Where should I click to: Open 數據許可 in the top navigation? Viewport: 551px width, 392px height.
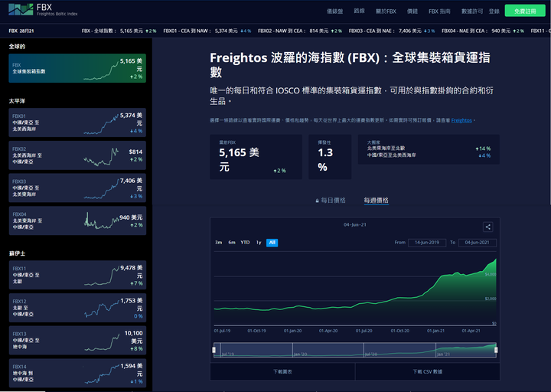coord(472,11)
